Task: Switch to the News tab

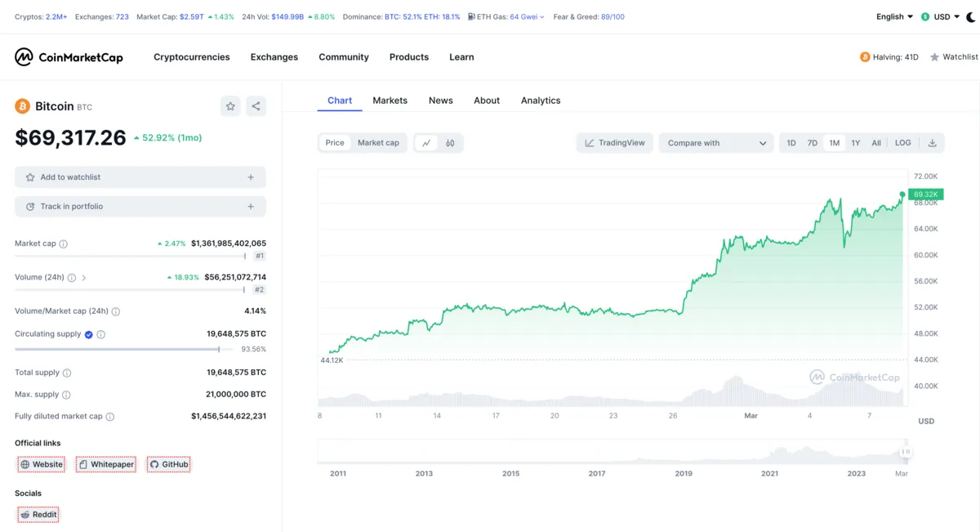Action: click(x=440, y=101)
